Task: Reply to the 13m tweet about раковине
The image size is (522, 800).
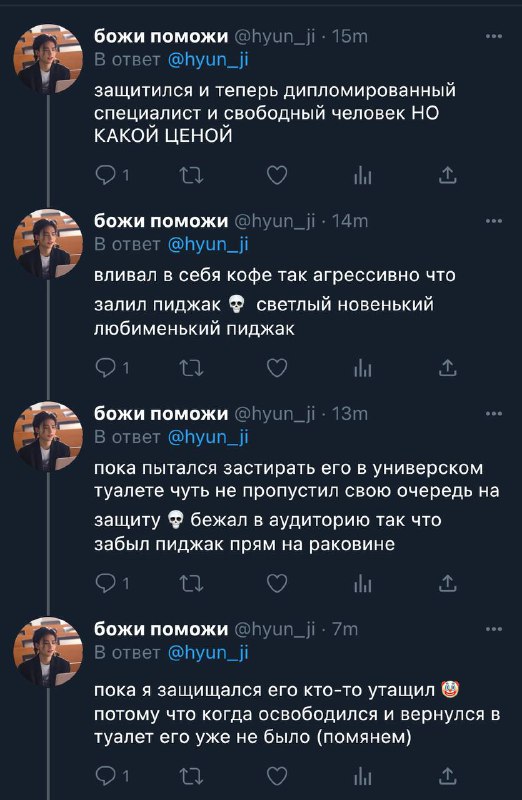Action: pos(106,584)
